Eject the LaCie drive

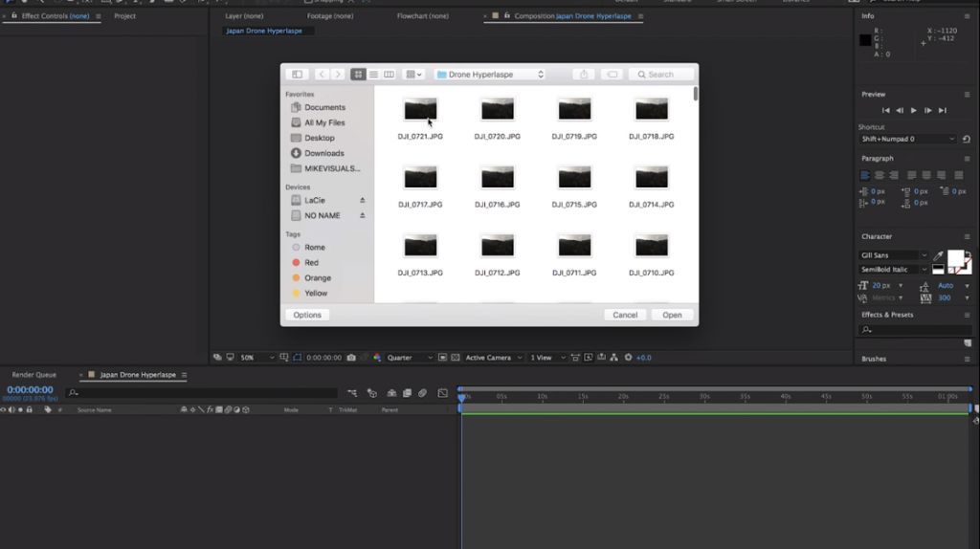coord(363,201)
